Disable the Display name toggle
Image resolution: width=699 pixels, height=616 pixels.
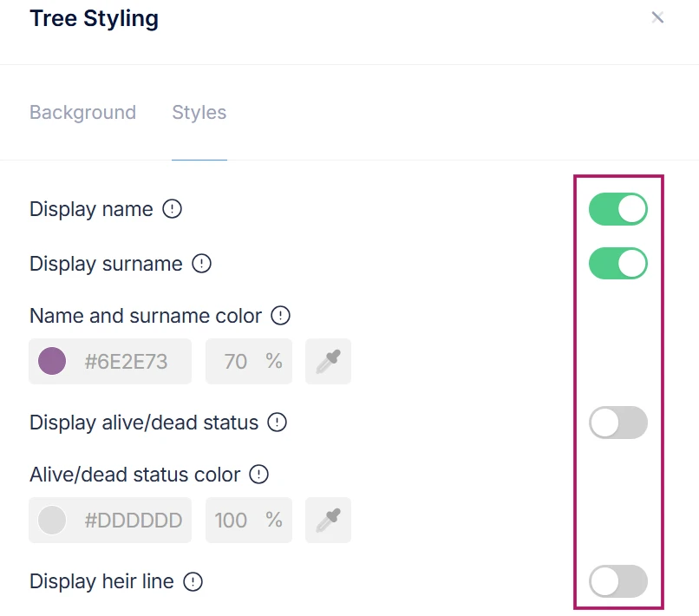[x=617, y=209]
